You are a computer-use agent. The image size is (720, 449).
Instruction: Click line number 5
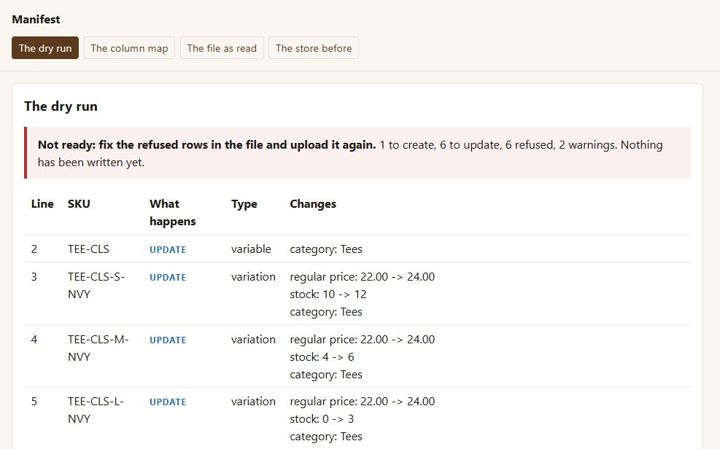34,401
